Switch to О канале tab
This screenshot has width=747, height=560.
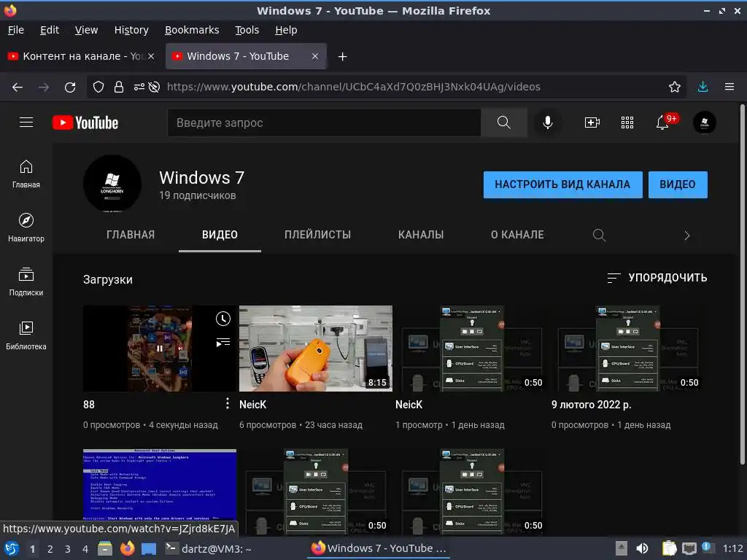pyautogui.click(x=517, y=235)
